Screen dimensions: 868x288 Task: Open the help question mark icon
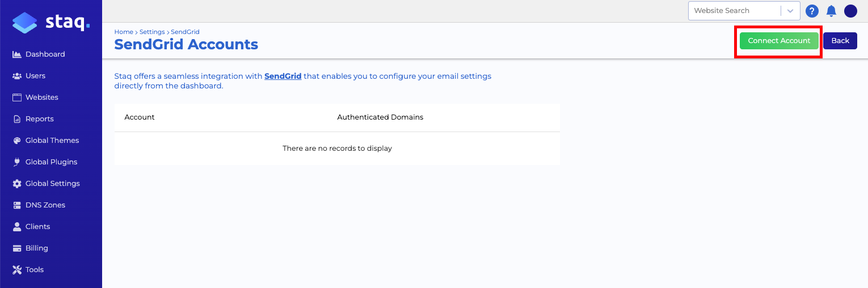812,11
